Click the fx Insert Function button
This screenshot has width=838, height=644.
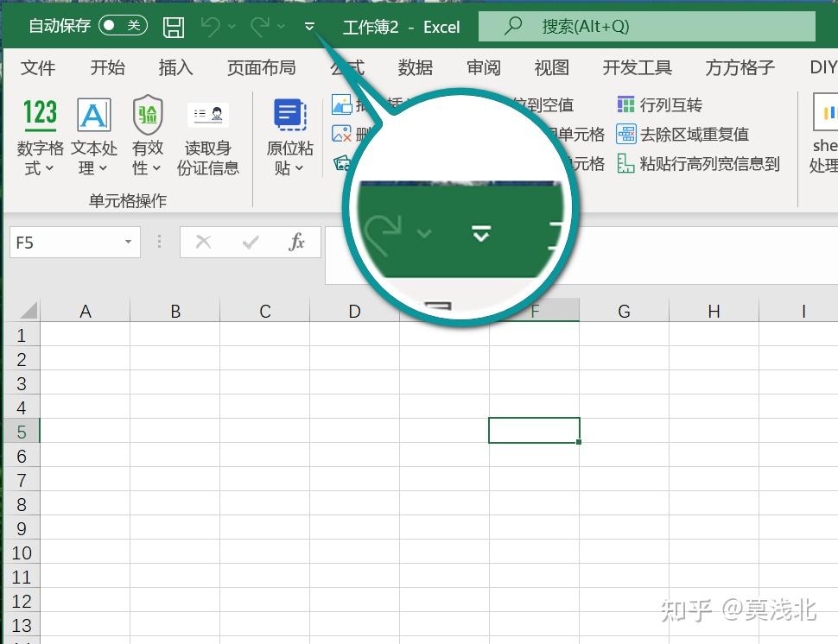coord(296,243)
